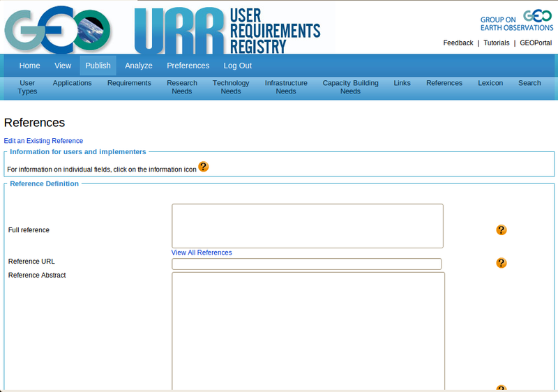Follow the View All References link

click(x=202, y=252)
